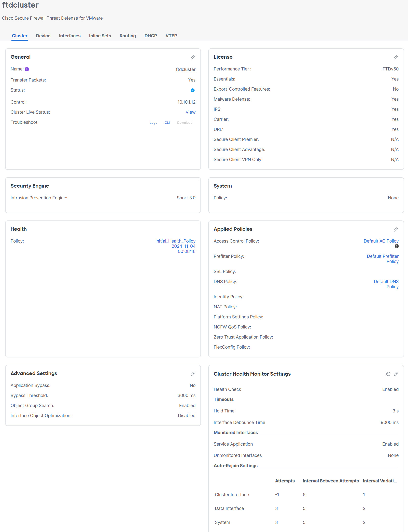Click the info icon next to Name

[x=27, y=69]
